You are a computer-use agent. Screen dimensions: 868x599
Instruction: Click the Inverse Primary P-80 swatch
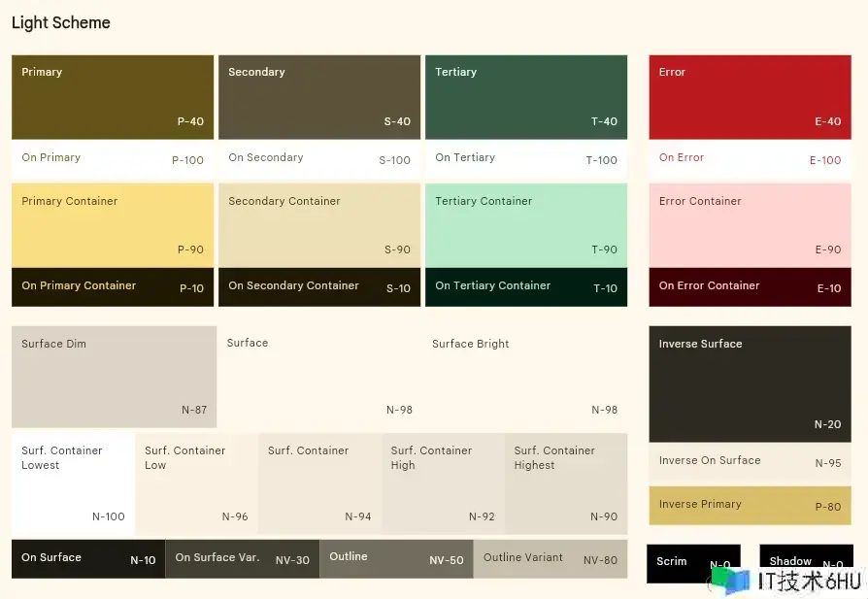[750, 505]
